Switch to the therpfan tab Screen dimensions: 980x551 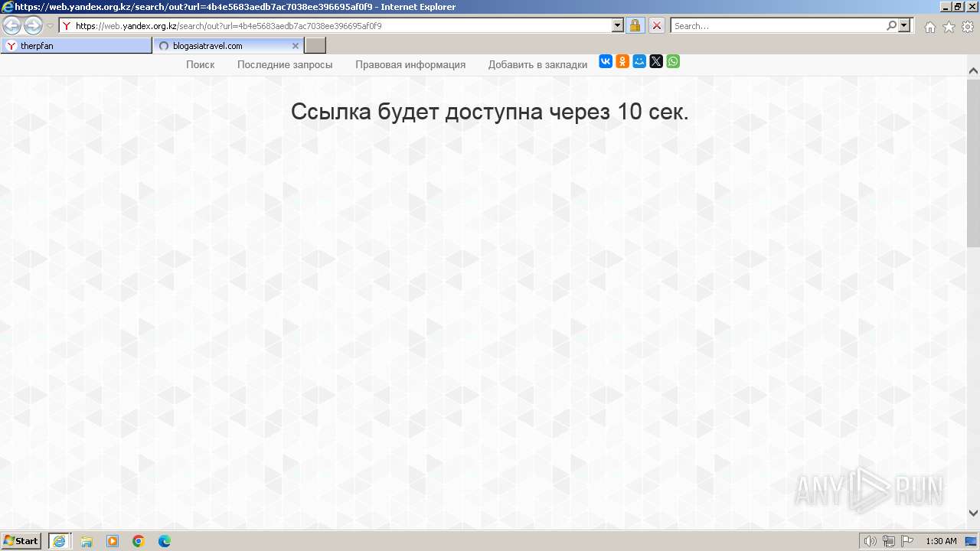tap(77, 46)
